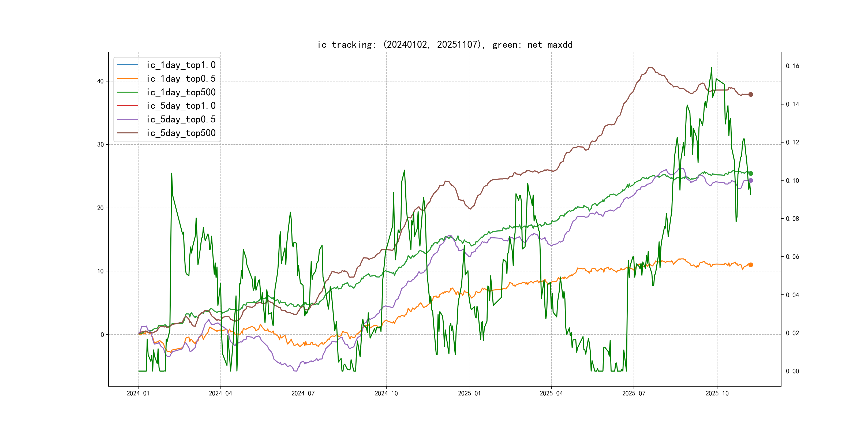Click the left axis 0 tick label
The height and width of the screenshot is (434, 868).
coord(102,335)
